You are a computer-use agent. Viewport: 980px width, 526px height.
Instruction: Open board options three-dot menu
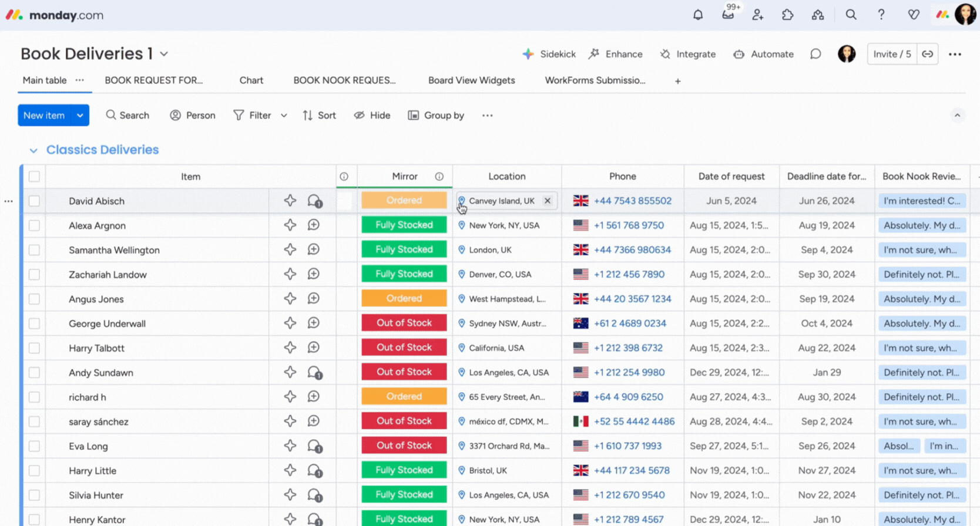pos(955,54)
